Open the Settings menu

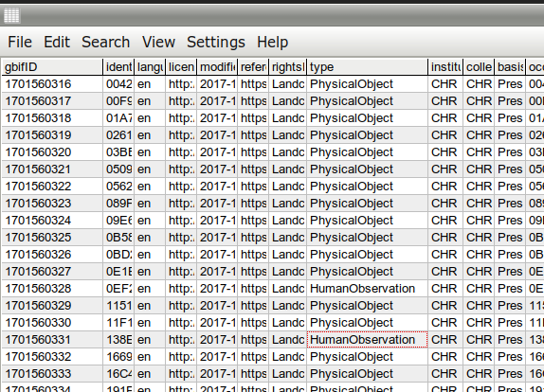click(216, 43)
